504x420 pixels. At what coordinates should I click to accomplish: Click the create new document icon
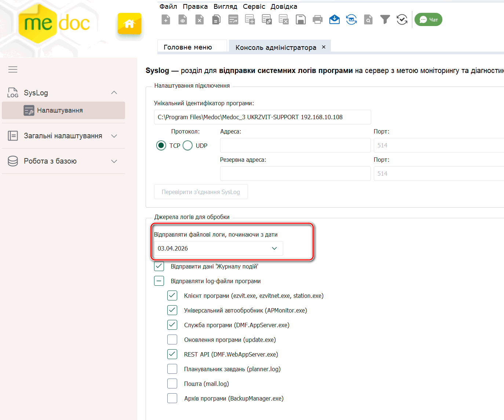(x=166, y=19)
